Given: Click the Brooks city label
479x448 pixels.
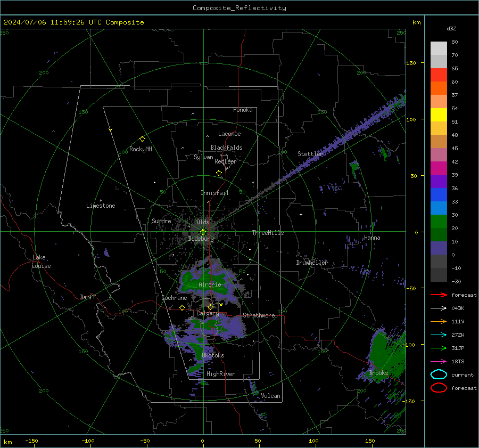Looking at the screenshot, I should (x=378, y=373).
